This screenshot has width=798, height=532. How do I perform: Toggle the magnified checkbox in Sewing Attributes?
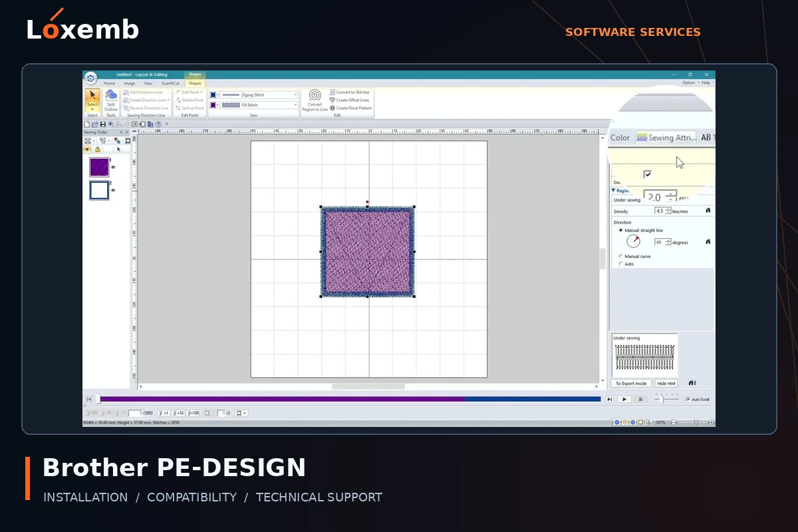tap(648, 174)
